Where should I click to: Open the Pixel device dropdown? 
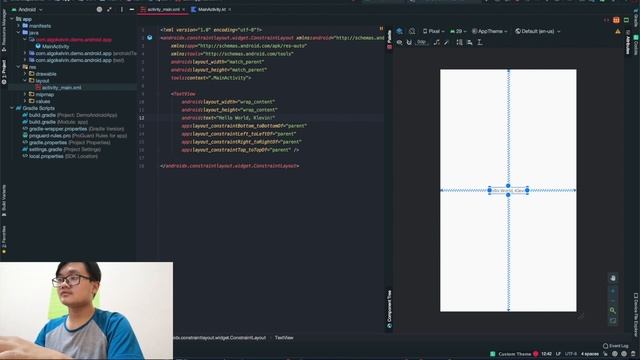(x=433, y=31)
